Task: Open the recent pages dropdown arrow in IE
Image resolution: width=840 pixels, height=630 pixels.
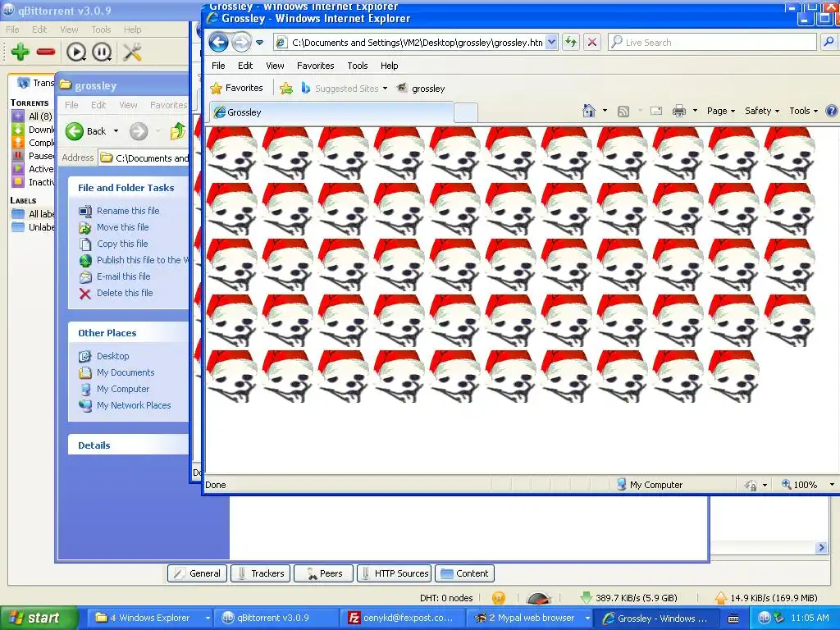Action: click(x=259, y=43)
